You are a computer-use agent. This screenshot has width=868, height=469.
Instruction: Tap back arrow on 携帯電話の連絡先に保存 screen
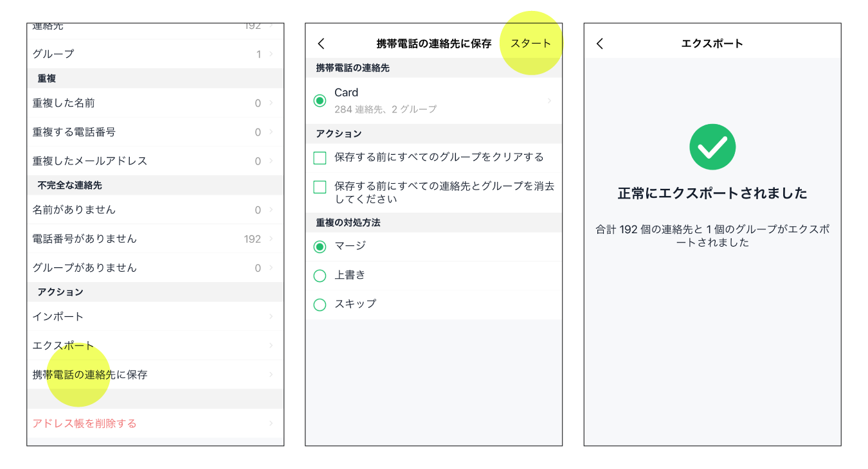click(321, 44)
